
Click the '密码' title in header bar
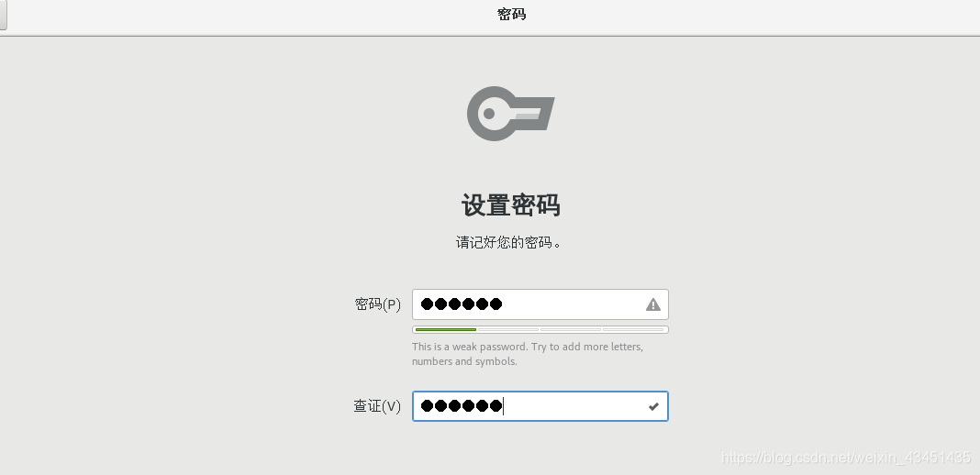[x=511, y=15]
